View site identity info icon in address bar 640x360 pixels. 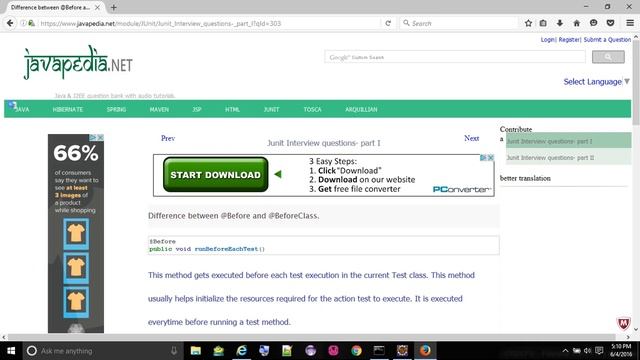[x=23, y=23]
